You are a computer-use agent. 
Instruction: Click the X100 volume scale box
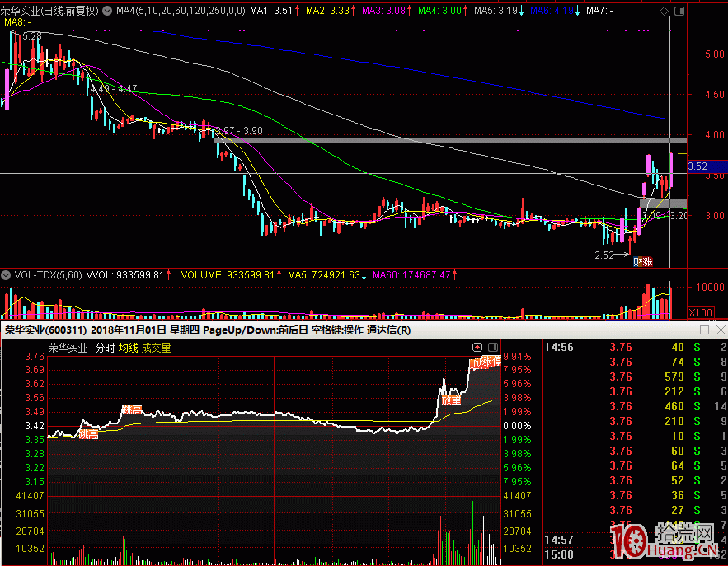coord(701,312)
